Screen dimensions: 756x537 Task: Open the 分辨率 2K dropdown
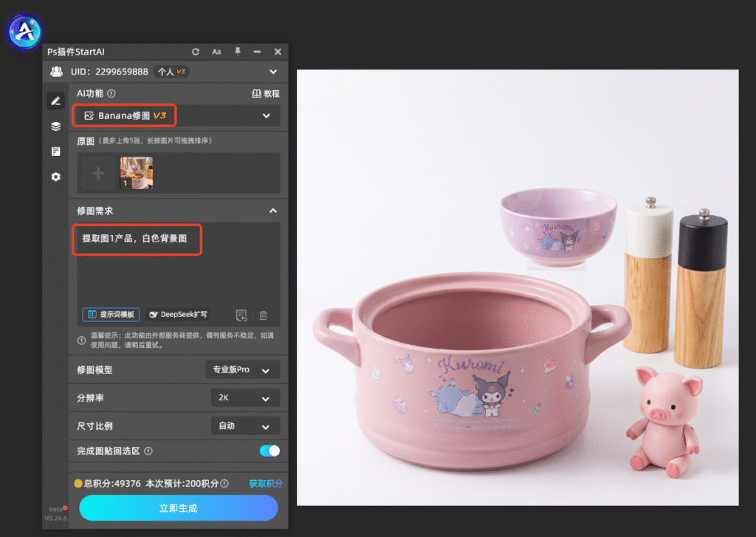click(x=245, y=397)
